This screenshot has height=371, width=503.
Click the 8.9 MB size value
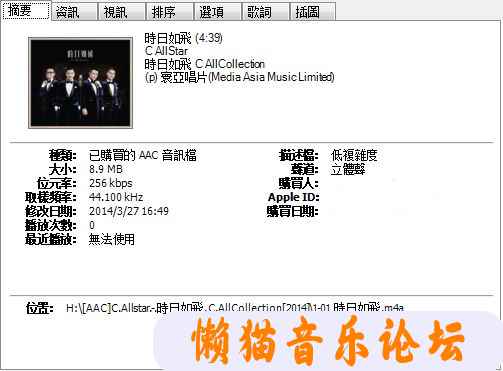click(x=106, y=169)
